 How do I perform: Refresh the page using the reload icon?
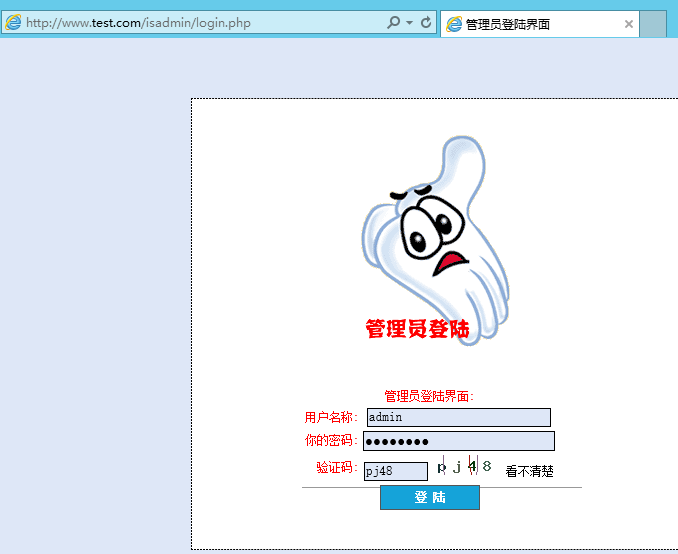(426, 23)
